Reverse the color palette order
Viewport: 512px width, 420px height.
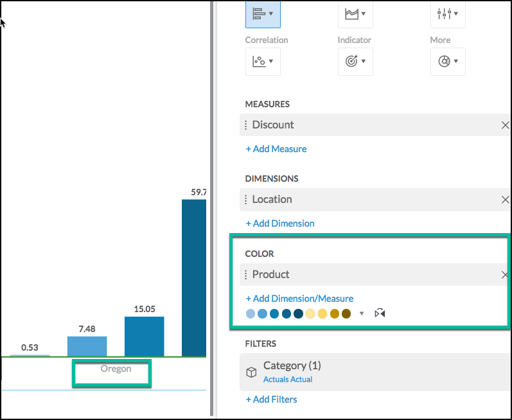380,313
